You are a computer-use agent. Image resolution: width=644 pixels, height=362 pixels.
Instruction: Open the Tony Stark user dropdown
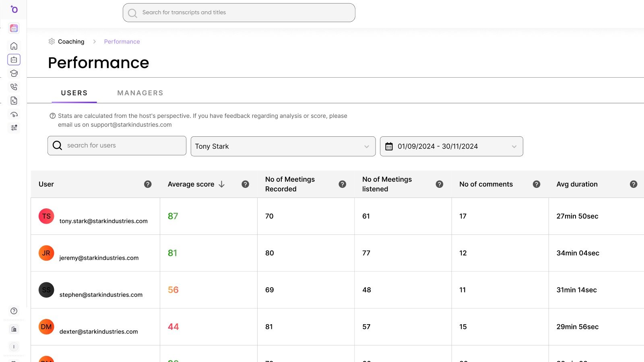(283, 146)
